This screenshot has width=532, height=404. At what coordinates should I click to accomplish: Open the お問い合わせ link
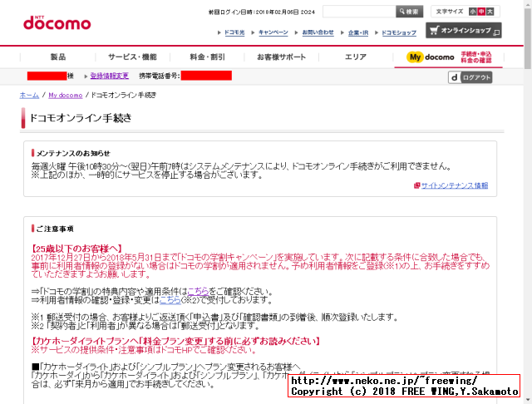(318, 32)
